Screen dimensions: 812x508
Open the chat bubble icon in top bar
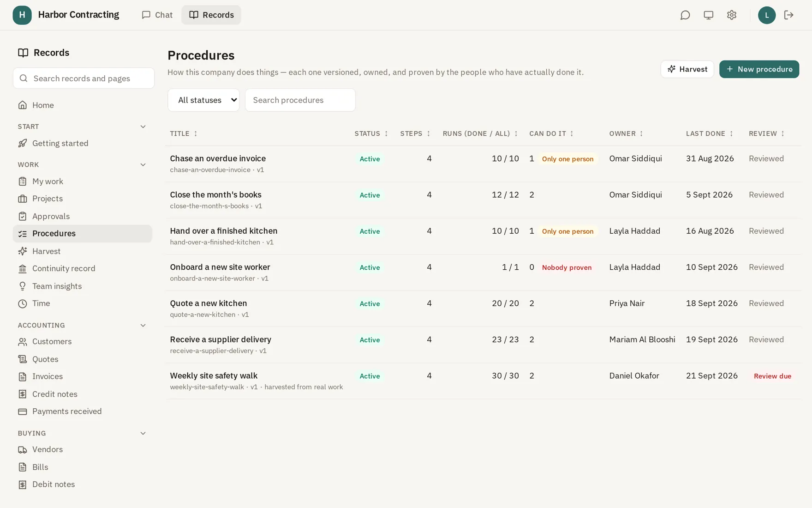685,15
